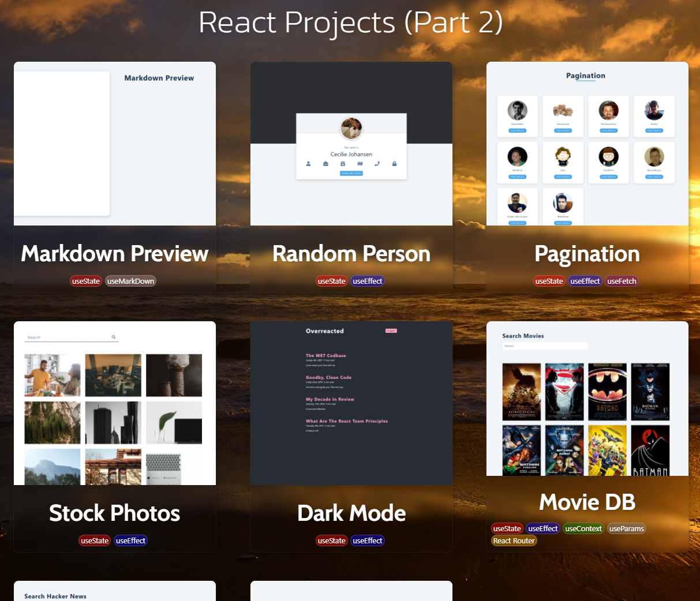Open the Random Person project thumbnail
The height and width of the screenshot is (601, 700).
point(351,144)
